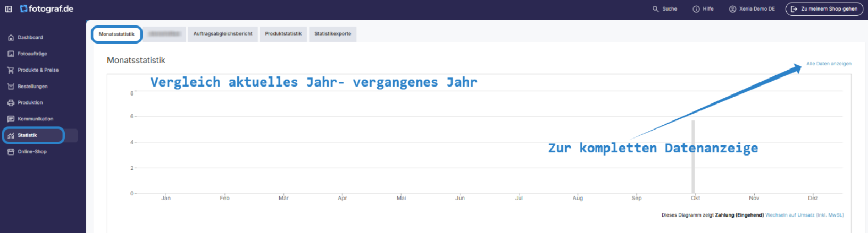Click the Hilfe info circle icon
Viewport: 868px width, 233px height.
[x=696, y=9]
